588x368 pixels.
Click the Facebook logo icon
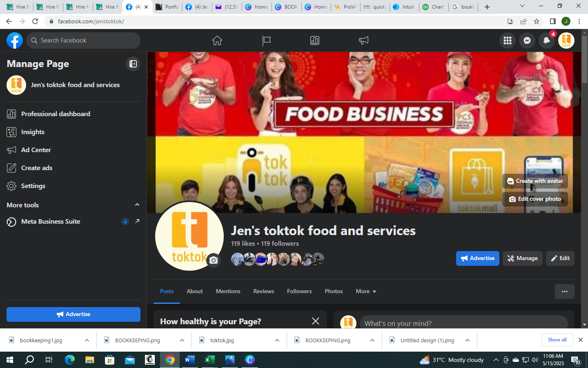pos(15,40)
